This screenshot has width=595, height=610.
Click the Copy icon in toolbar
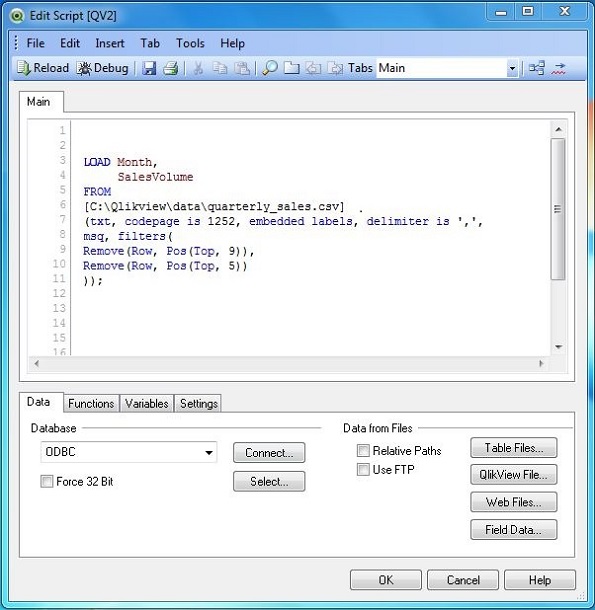220,68
